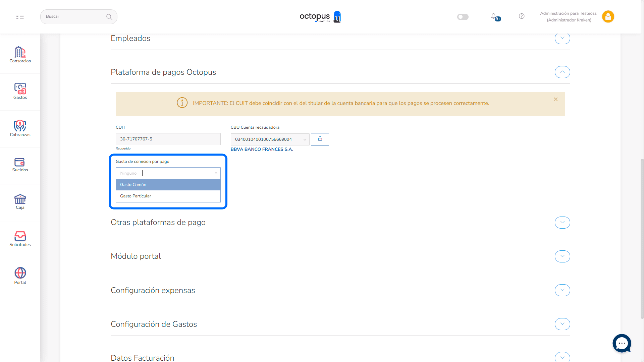644x362 pixels.
Task: Open the Gastos sidebar icon
Action: coord(20,91)
